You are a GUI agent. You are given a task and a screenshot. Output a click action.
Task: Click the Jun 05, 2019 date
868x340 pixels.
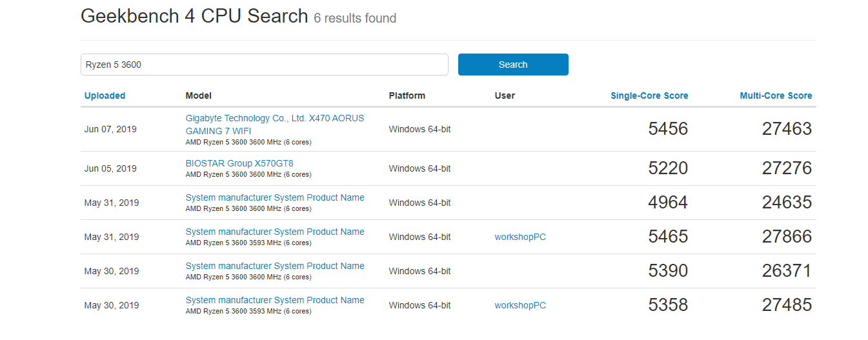pos(110,168)
